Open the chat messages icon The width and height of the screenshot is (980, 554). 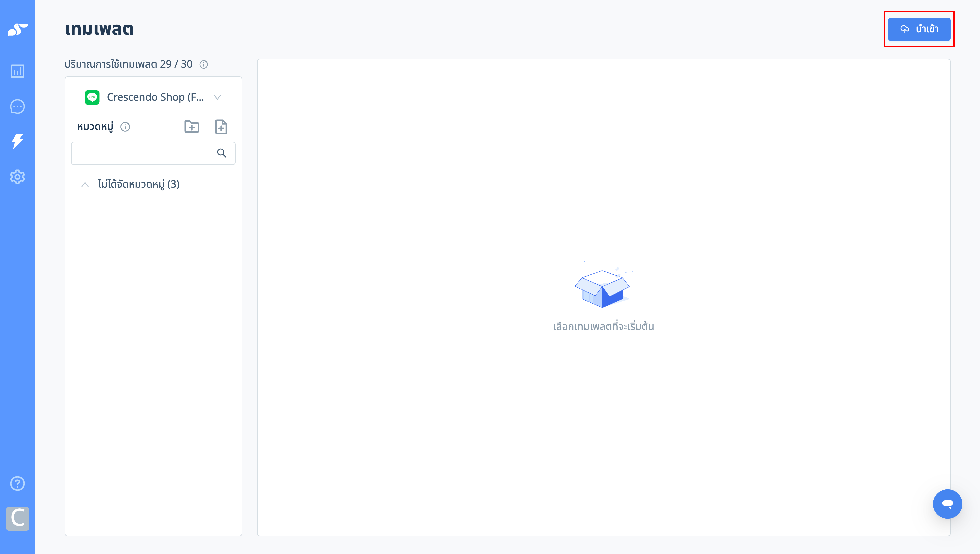coord(17,107)
